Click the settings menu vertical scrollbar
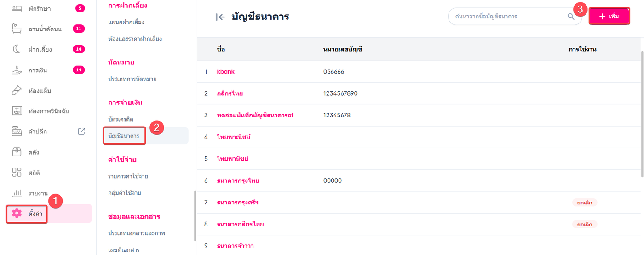The image size is (644, 255). [x=195, y=215]
